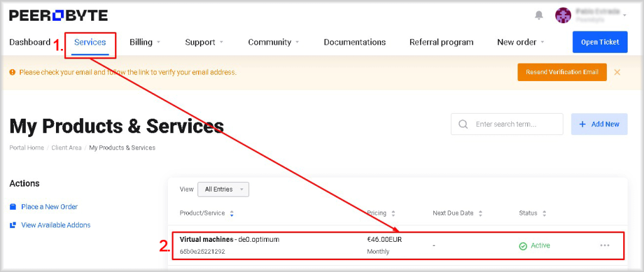The image size is (644, 272).
Task: Sort by Product/Service column arrows
Action: tap(231, 214)
